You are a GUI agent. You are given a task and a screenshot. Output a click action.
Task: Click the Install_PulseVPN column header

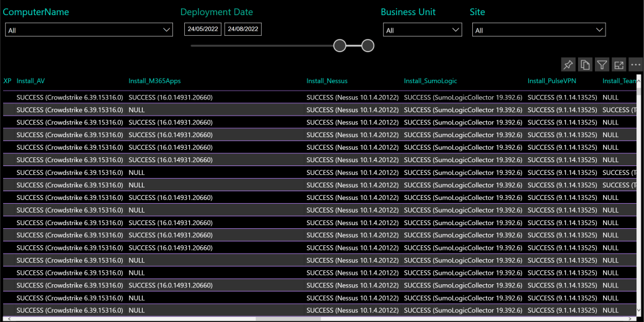(552, 81)
